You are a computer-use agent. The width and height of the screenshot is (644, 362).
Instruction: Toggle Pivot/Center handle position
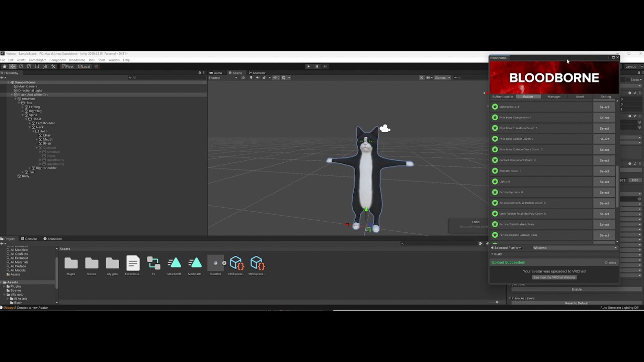(x=68, y=66)
